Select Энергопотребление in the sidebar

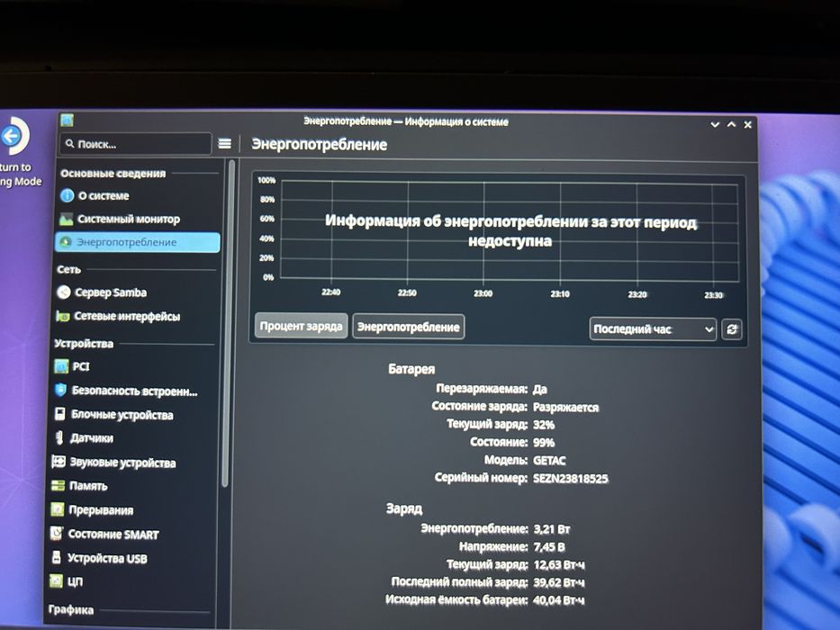click(137, 242)
